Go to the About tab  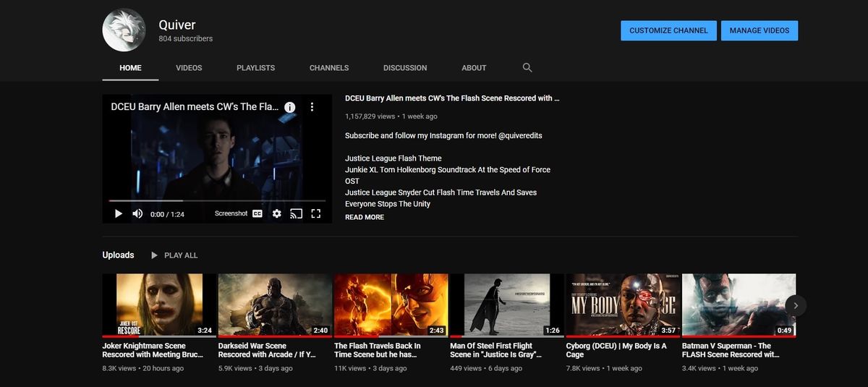click(474, 68)
